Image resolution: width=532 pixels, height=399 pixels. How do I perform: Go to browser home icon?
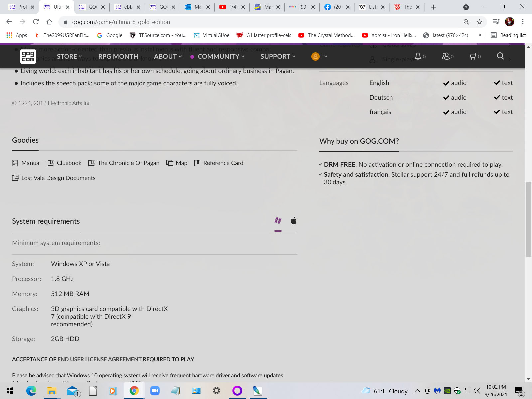(49, 22)
